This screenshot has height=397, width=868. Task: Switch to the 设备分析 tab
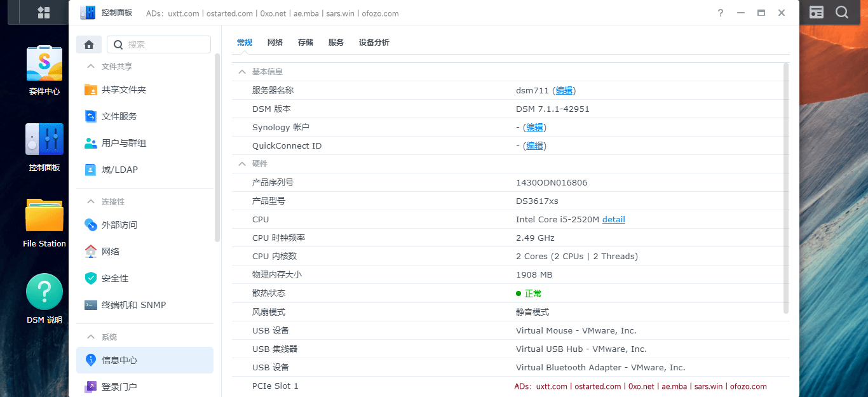(374, 43)
